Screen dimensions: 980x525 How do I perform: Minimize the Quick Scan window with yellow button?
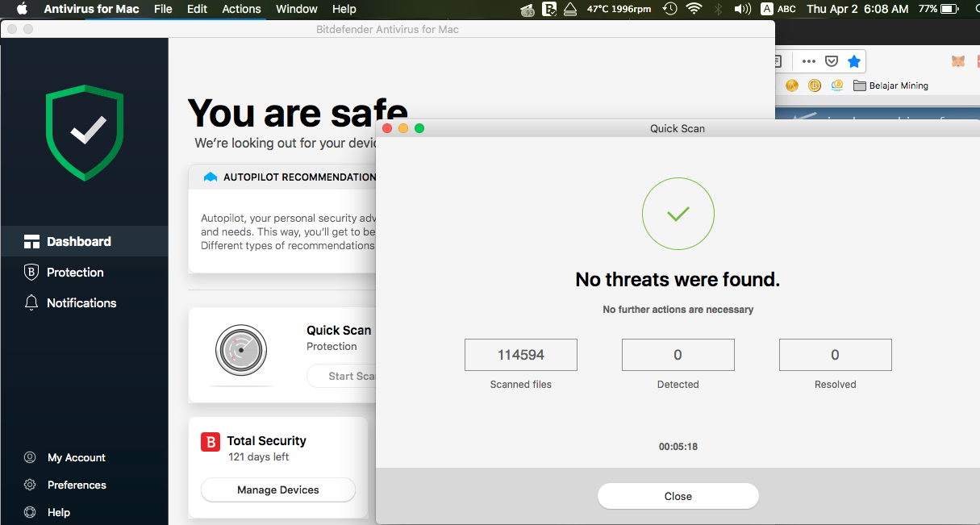(403, 128)
